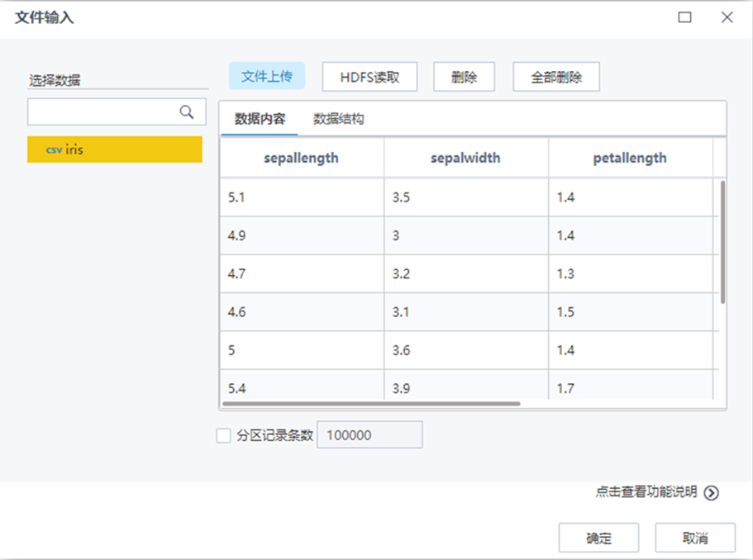Select the csv icon beside iris dataset
Viewport: 753px width, 560px height.
(x=54, y=150)
